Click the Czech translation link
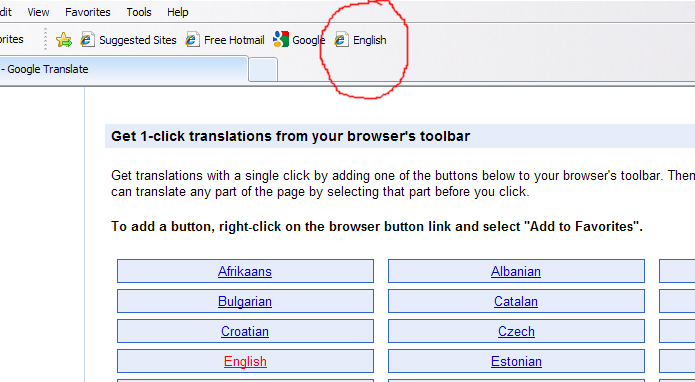The width and height of the screenshot is (695, 382). pos(516,331)
